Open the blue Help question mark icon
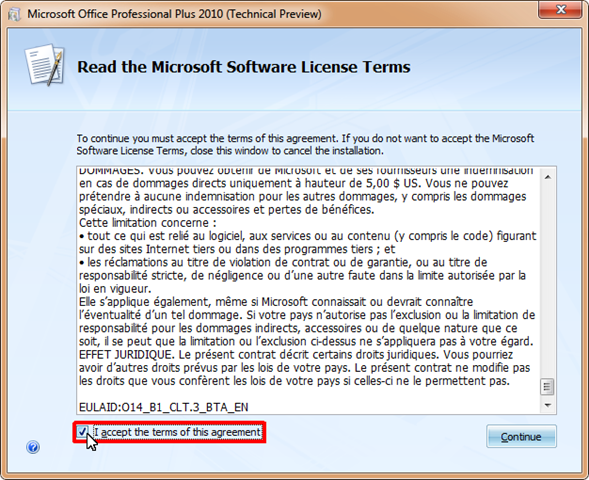 [x=33, y=447]
